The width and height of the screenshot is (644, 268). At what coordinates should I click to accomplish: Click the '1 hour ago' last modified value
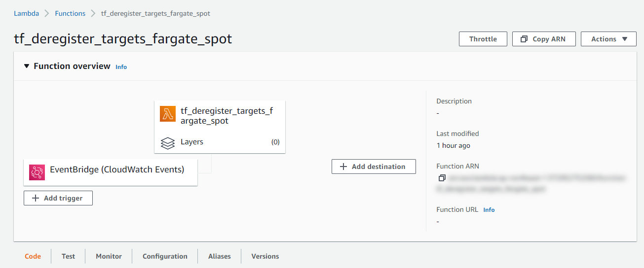point(453,145)
